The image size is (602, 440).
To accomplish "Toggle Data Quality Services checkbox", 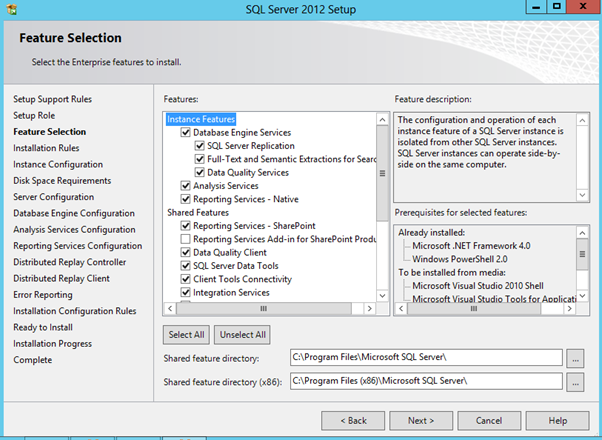I will (200, 172).
